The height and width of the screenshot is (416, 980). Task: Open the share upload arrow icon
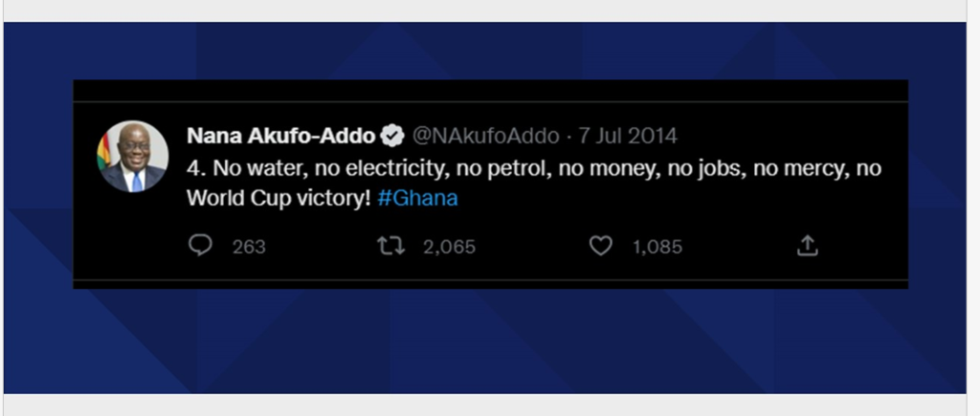(x=808, y=246)
